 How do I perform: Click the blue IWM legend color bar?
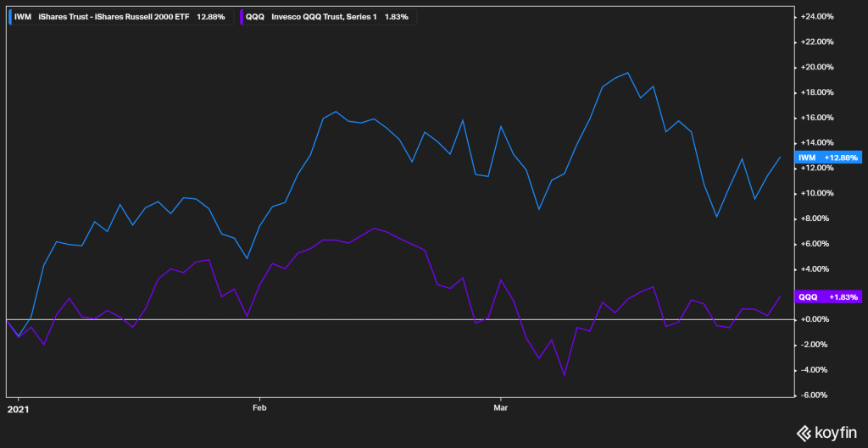(x=10, y=16)
